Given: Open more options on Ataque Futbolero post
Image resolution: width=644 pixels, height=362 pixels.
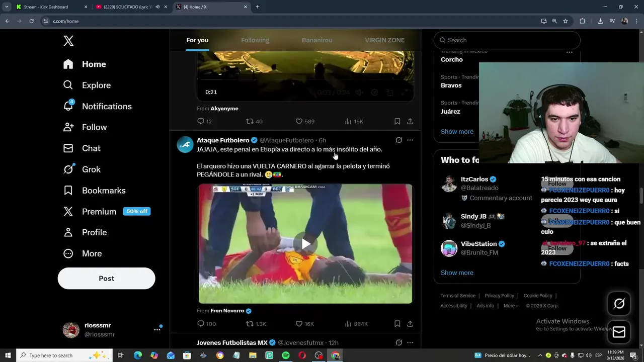Looking at the screenshot, I should coord(410,140).
